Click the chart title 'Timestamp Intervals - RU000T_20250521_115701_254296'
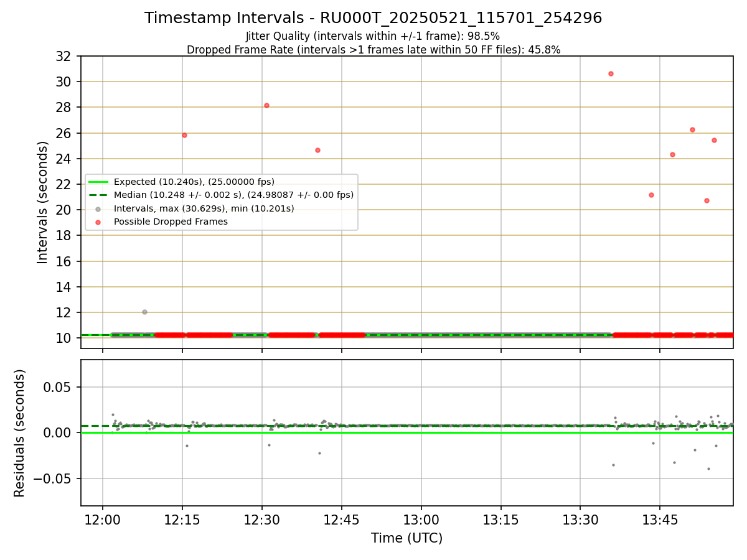This screenshot has height=560, width=747. (373, 18)
